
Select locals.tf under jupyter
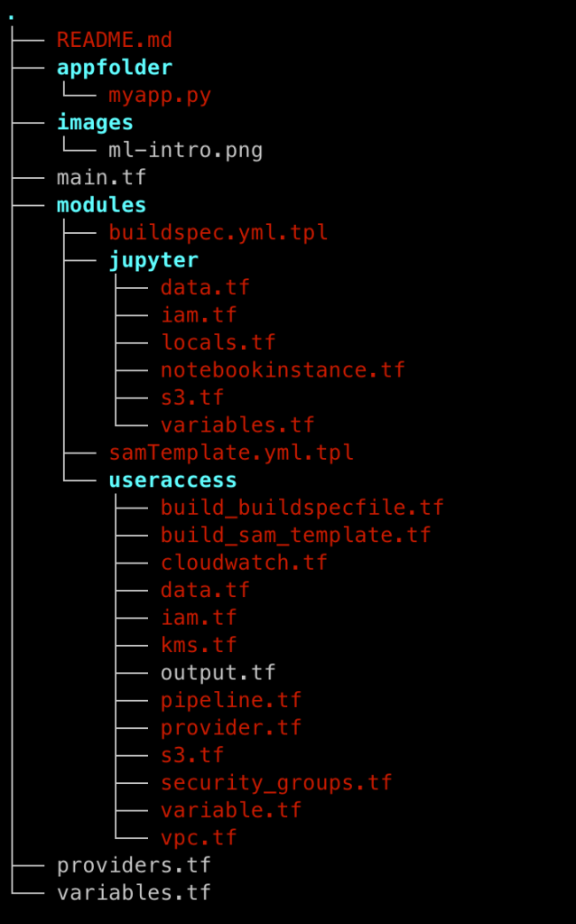218,342
